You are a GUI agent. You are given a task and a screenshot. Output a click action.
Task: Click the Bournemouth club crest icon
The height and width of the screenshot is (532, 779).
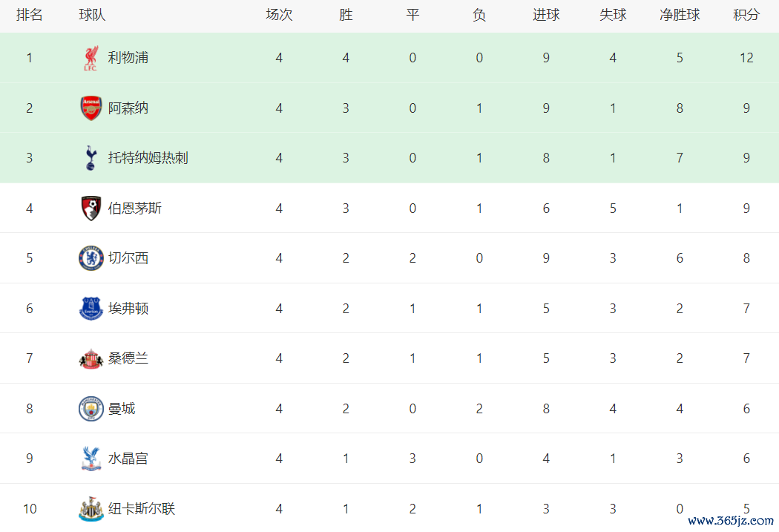pos(91,208)
